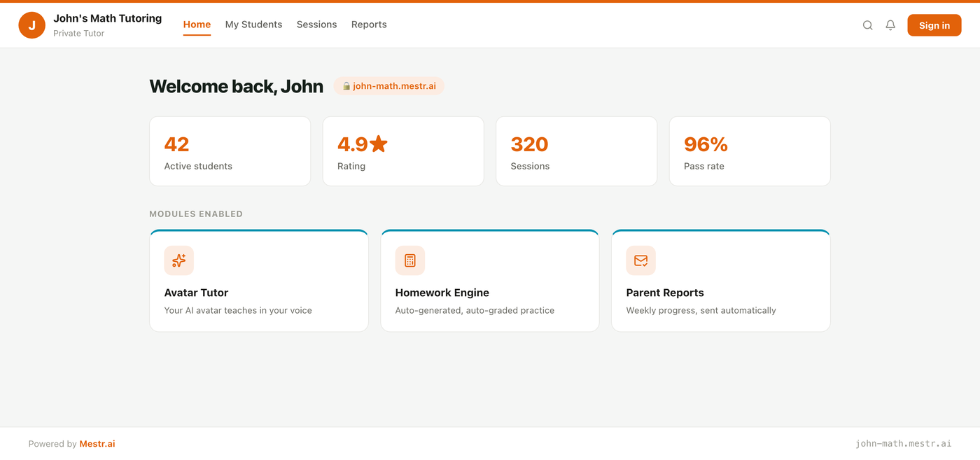The image size is (980, 460).
Task: Open search with magnifier icon
Action: pos(867,25)
